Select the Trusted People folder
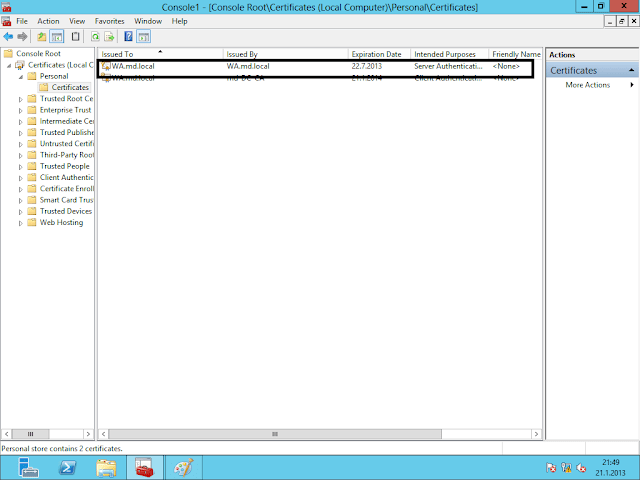 pos(64,166)
